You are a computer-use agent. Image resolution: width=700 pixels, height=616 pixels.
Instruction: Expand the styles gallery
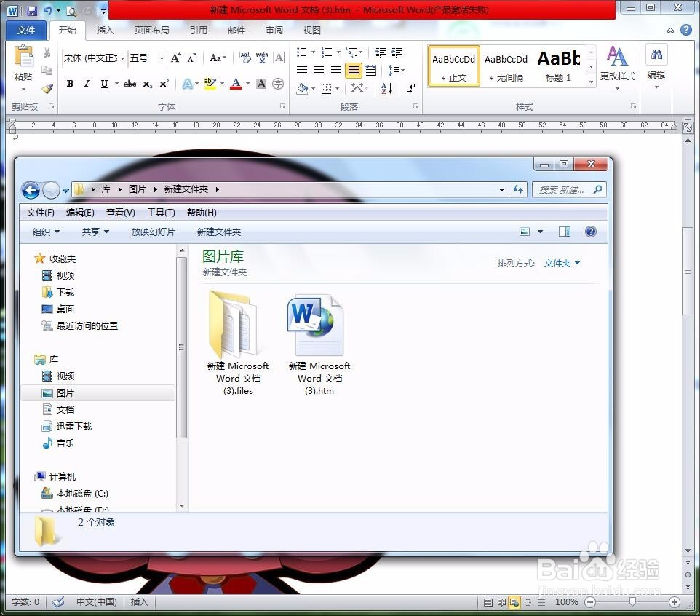(x=591, y=81)
